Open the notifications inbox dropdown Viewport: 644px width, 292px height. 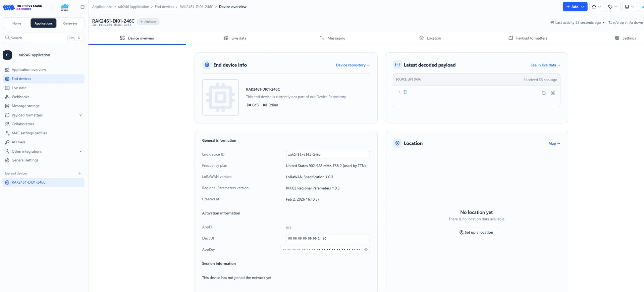coord(629,7)
